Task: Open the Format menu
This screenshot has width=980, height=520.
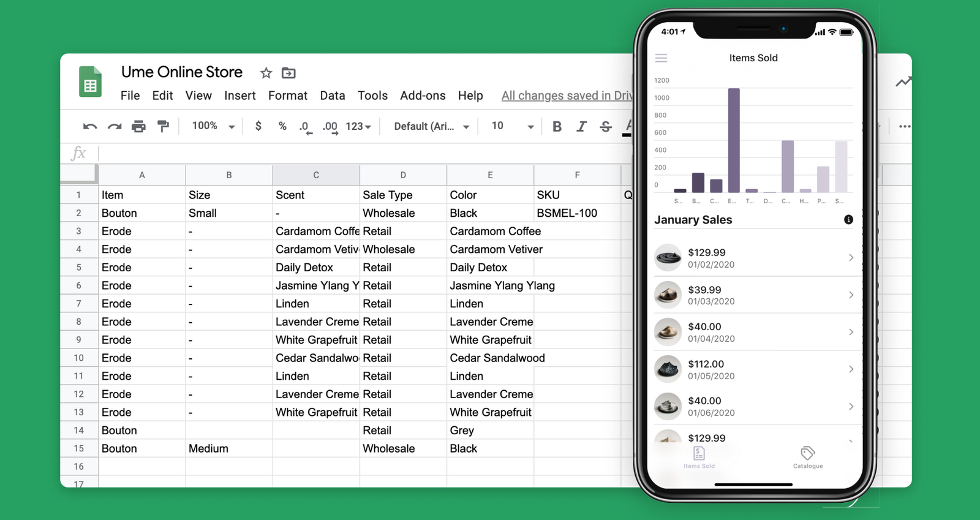Action: click(x=288, y=96)
